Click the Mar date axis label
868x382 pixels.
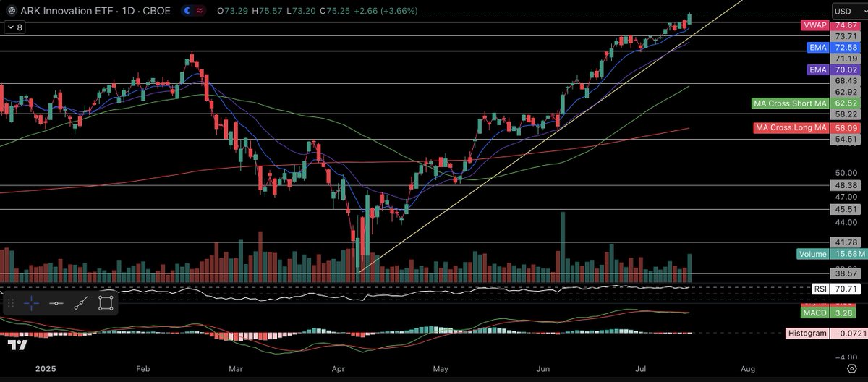click(236, 368)
